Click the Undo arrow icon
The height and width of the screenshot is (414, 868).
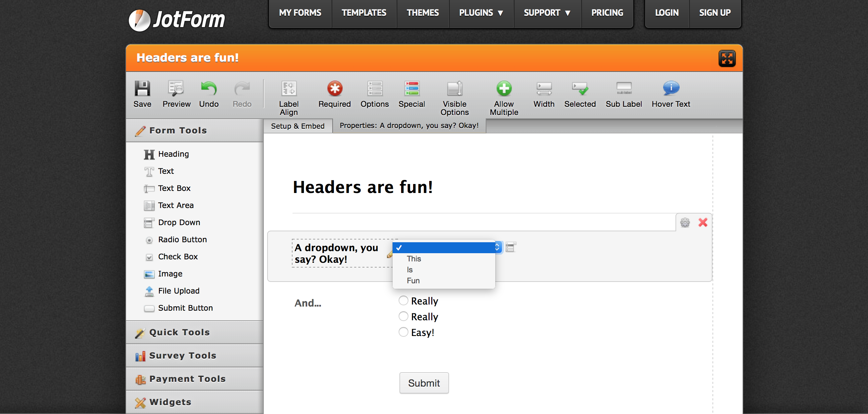[x=209, y=89]
